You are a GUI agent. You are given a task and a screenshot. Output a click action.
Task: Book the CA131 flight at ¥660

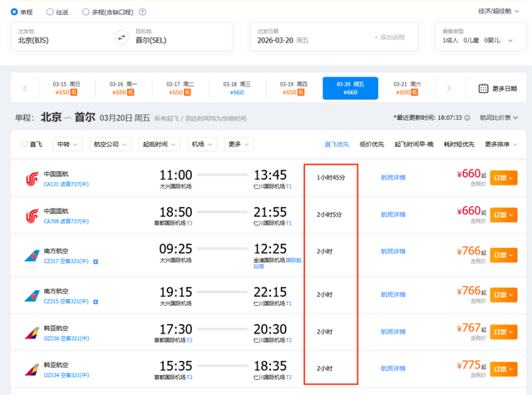pos(504,178)
